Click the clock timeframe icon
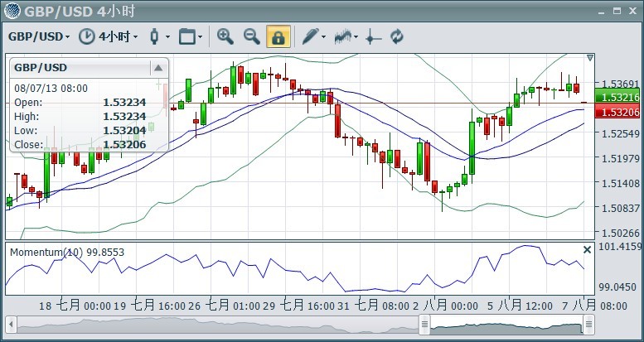644x342 pixels. 86,36
